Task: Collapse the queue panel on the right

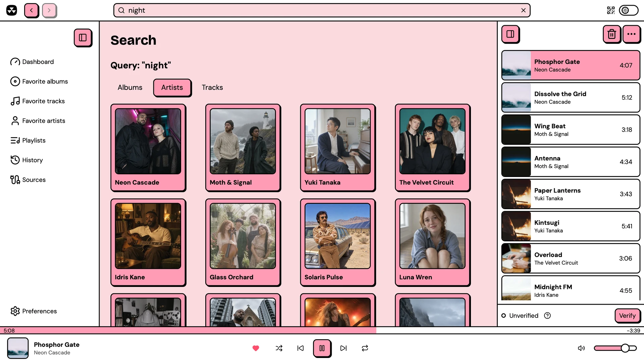Action: (511, 34)
